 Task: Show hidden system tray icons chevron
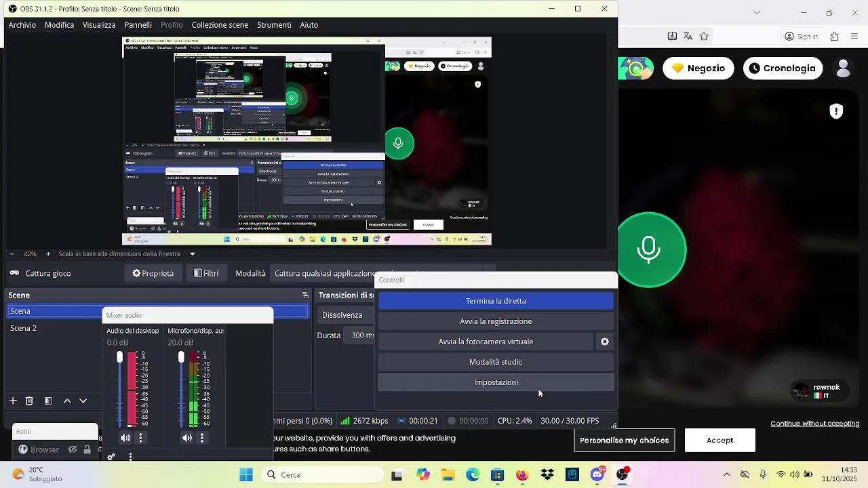(x=726, y=474)
